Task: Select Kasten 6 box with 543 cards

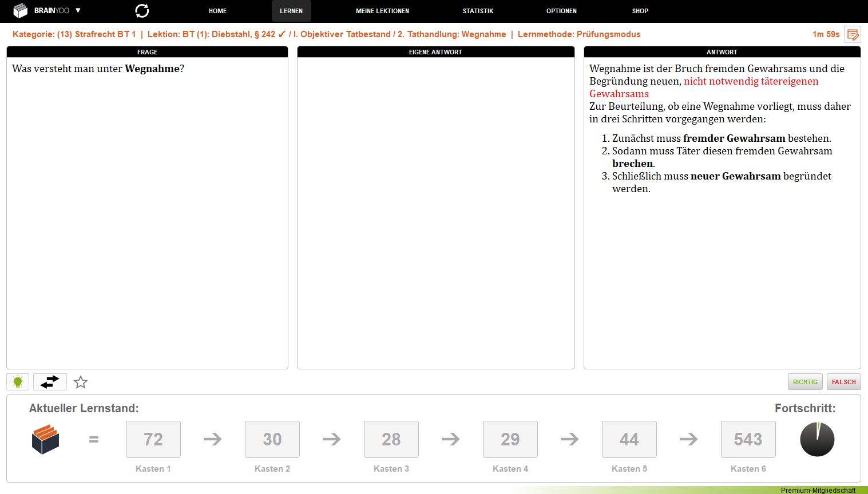Action: [748, 439]
